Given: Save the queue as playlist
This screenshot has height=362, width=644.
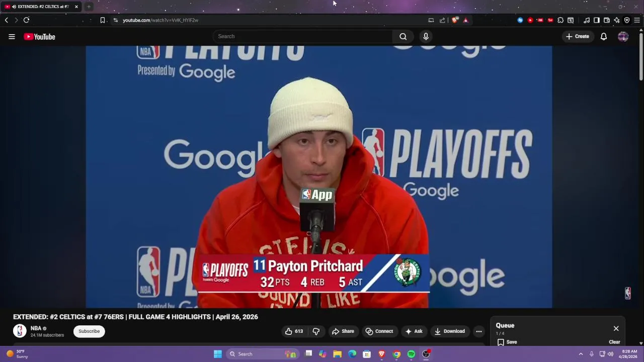Looking at the screenshot, I should click(507, 342).
